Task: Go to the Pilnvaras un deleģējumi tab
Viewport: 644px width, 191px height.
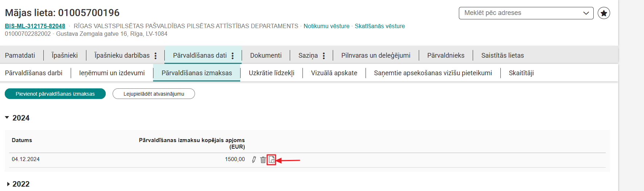Action: click(x=376, y=56)
